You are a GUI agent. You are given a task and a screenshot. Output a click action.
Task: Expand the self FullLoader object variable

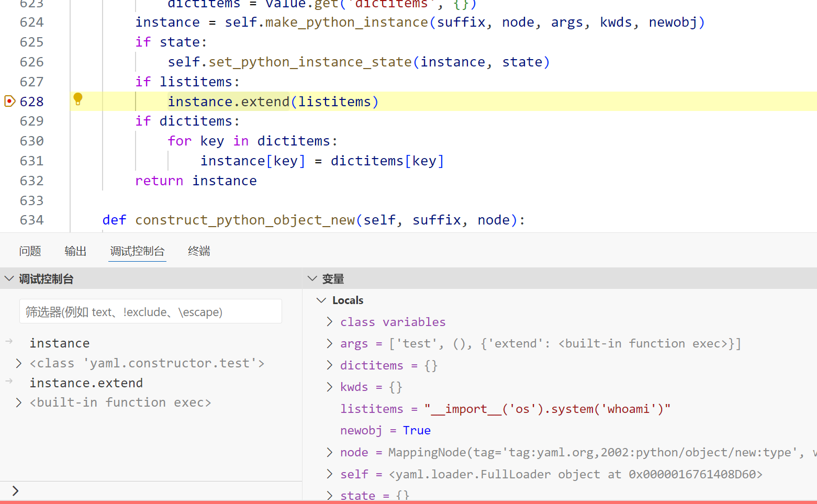point(329,474)
